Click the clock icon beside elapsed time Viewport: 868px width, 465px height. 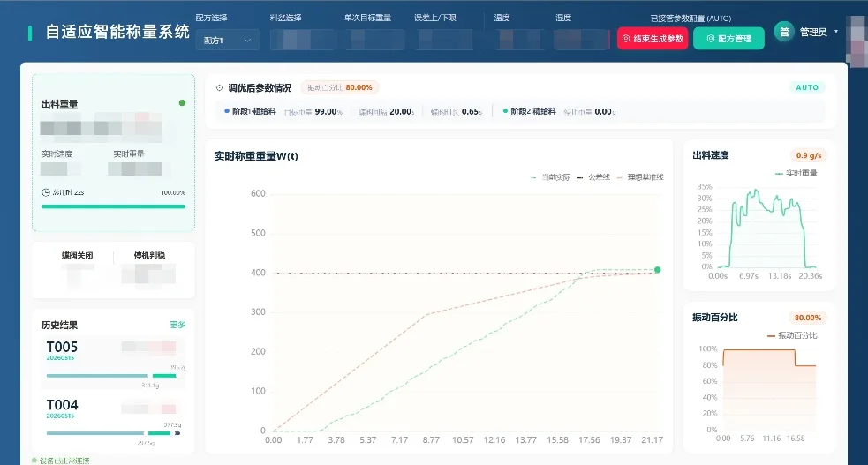[x=45, y=192]
